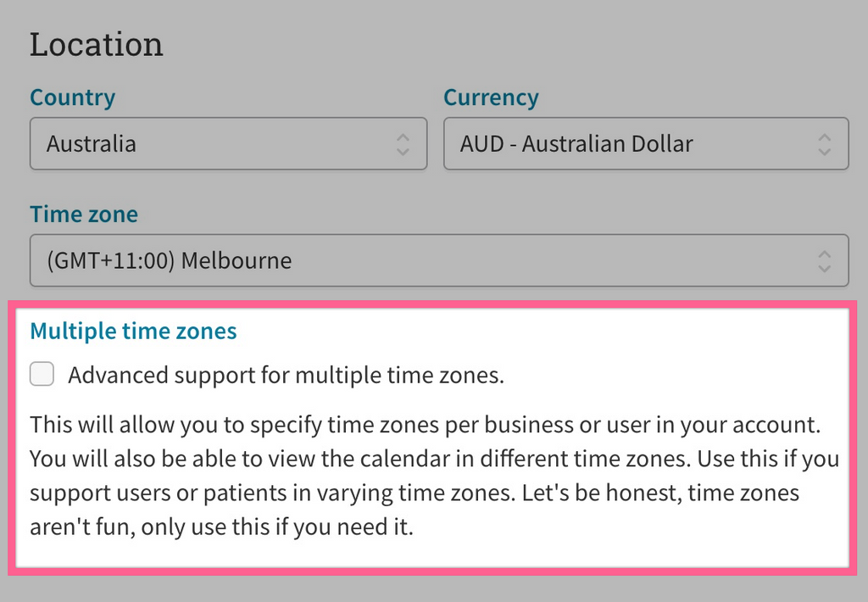Screen dimensions: 868x602
Task: Click the checkbox label text about advanced support
Action: click(x=287, y=374)
